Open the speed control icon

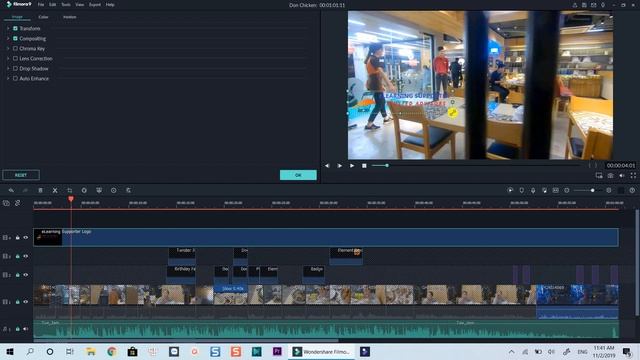pyautogui.click(x=84, y=190)
